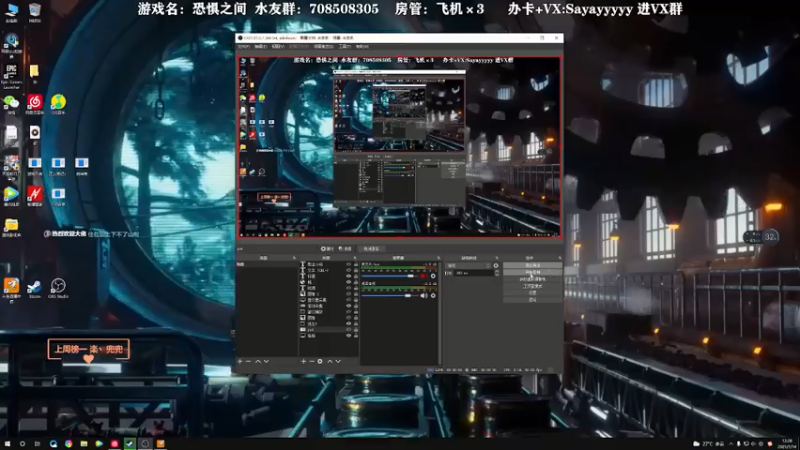This screenshot has height=450, width=800.
Task: Toggle visibility of the 窗口捕获 source
Action: click(349, 312)
